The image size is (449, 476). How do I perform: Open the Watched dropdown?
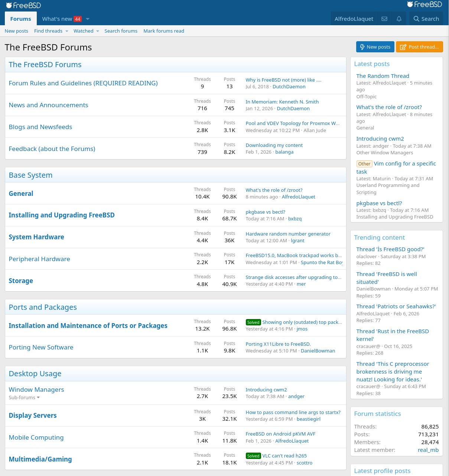coord(86,31)
